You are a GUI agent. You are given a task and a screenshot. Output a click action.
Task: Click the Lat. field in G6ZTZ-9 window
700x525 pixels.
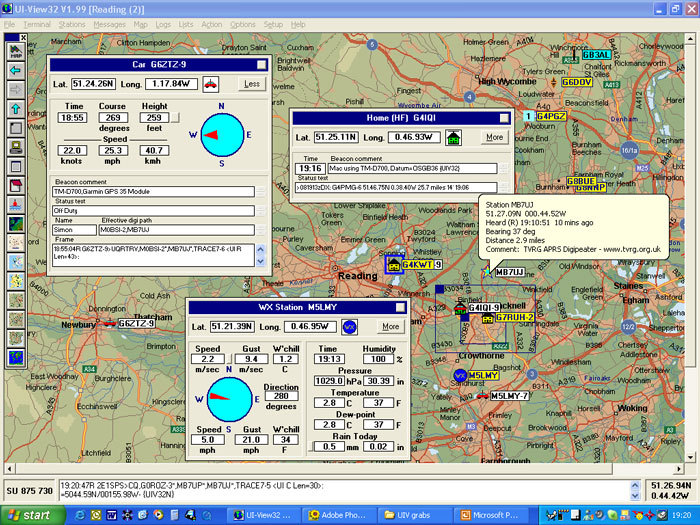pyautogui.click(x=93, y=84)
